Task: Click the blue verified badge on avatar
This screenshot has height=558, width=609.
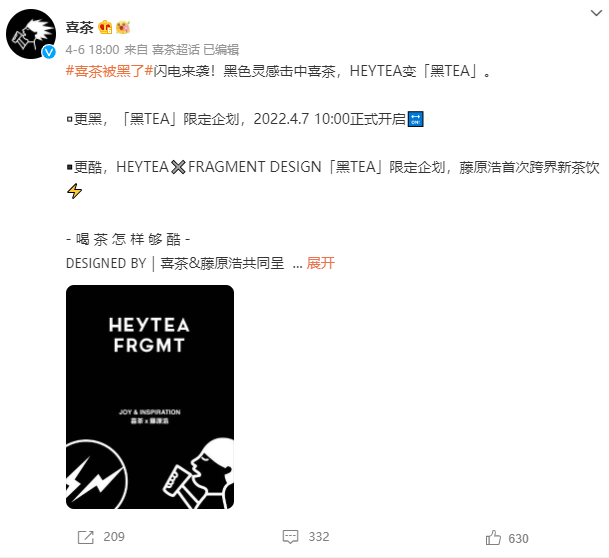Action: [x=49, y=52]
